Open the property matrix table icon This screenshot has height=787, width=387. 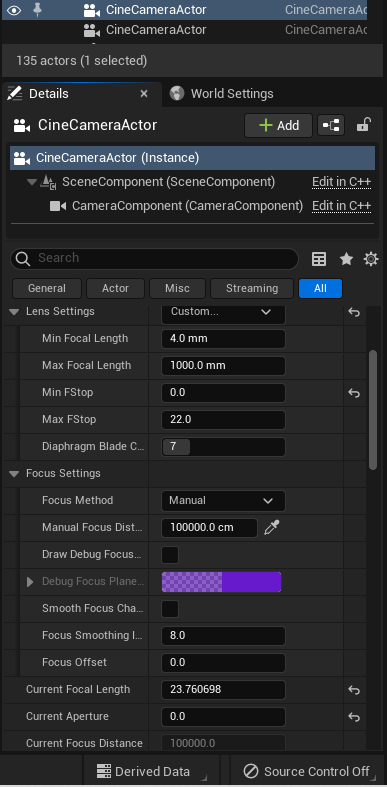click(319, 259)
